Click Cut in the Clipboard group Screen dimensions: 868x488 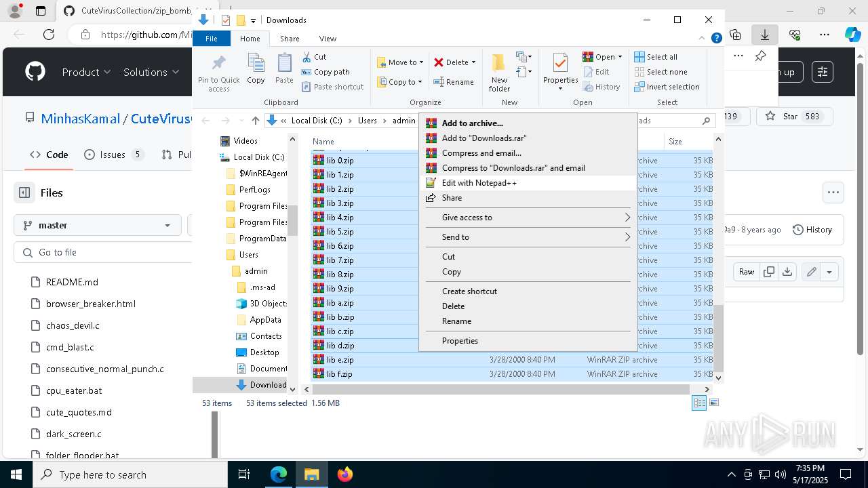coord(314,57)
